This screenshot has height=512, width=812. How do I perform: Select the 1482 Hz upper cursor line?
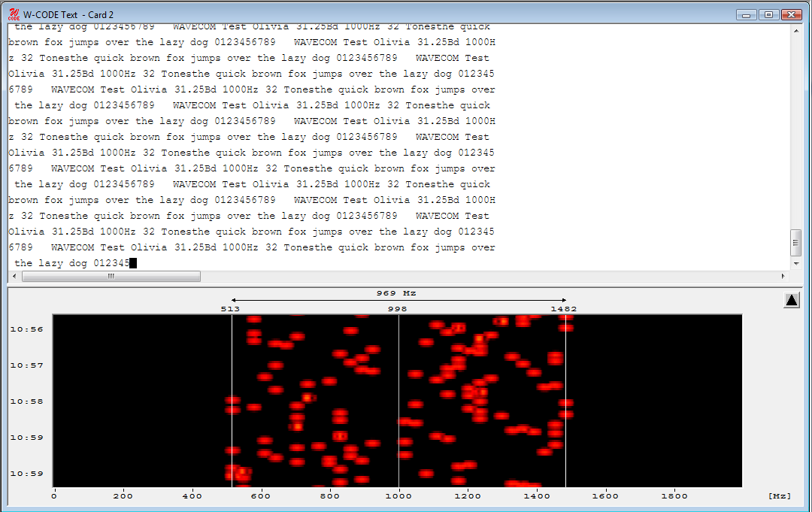(565, 401)
